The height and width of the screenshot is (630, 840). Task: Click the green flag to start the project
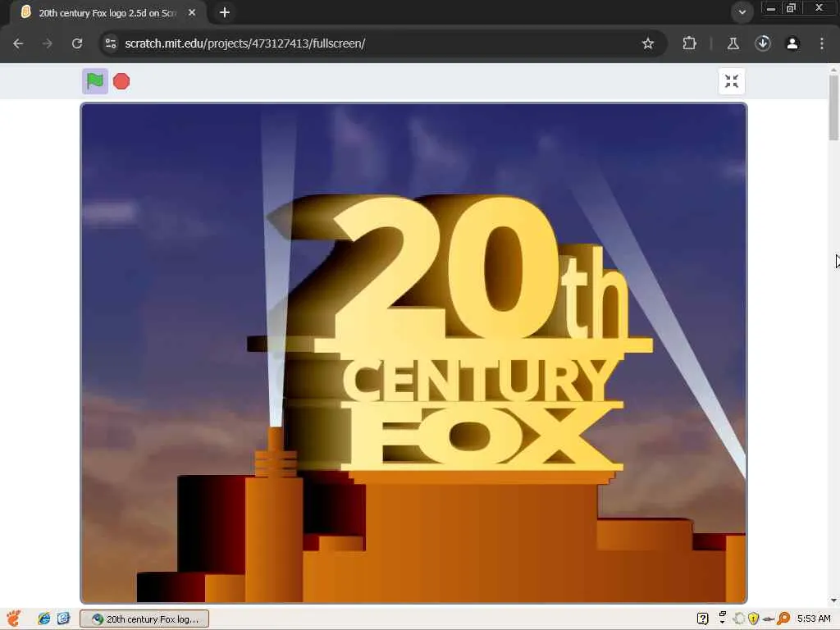click(x=95, y=81)
